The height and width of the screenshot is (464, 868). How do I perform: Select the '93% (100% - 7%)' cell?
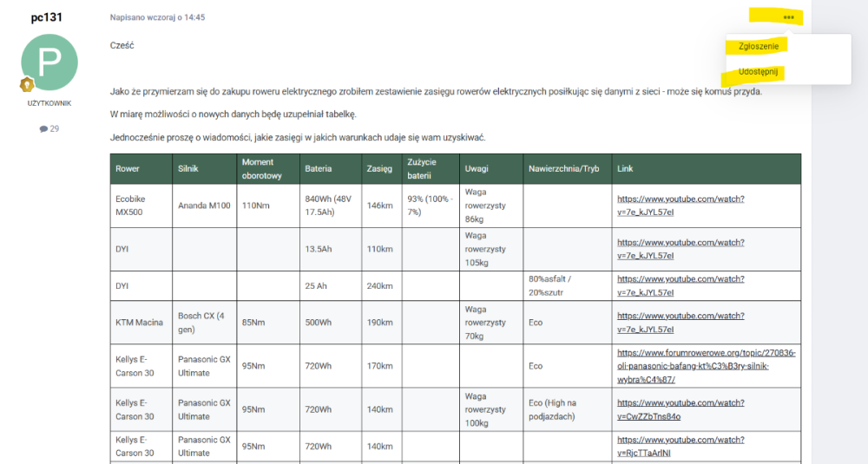pyautogui.click(x=431, y=206)
